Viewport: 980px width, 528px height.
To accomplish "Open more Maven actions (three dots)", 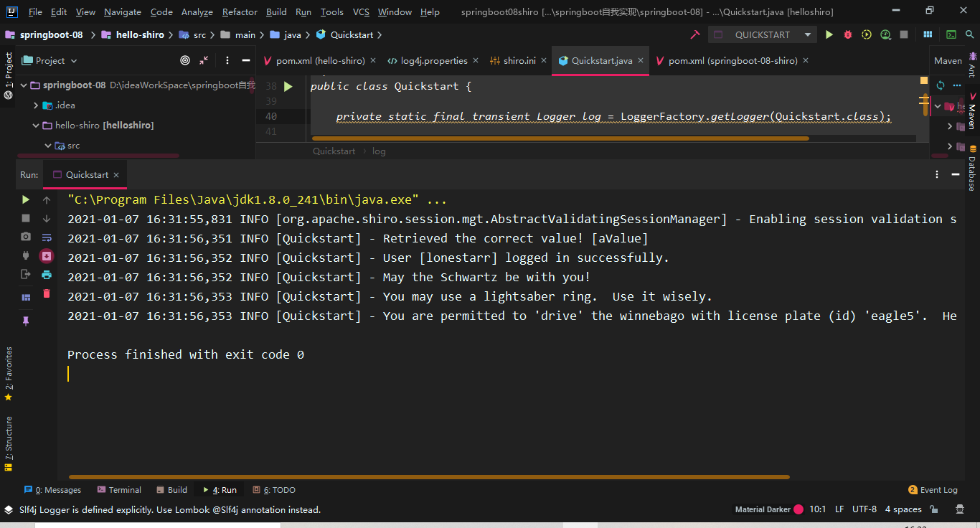I will point(958,85).
